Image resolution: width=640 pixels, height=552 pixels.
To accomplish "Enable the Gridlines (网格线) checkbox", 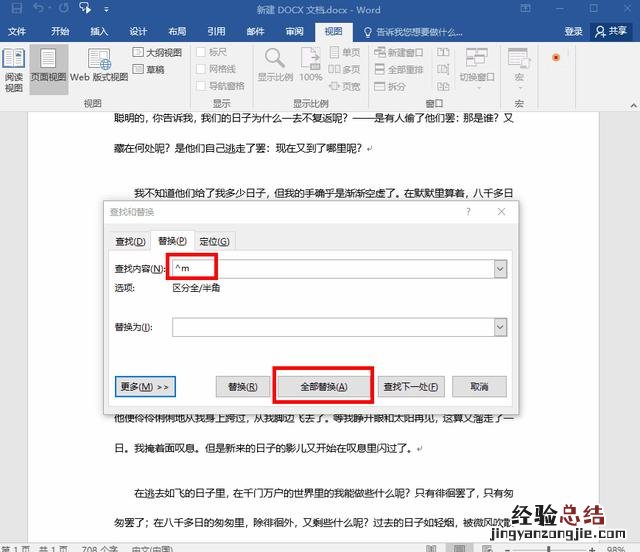I will (x=202, y=69).
